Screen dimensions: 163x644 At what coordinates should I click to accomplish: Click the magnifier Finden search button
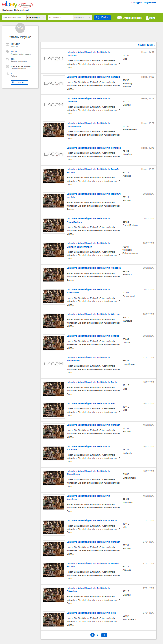pyautogui.click(x=102, y=17)
